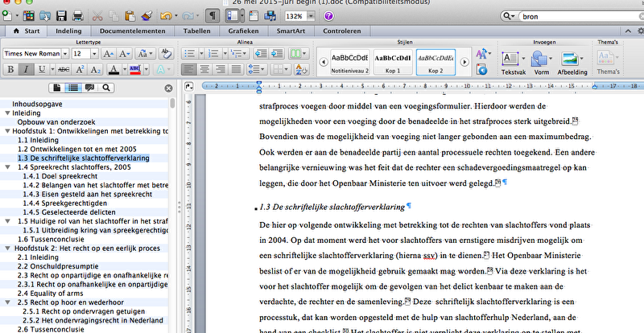Toggle Bold formatting
Viewport: 644px width, 333px height.
click(12, 70)
